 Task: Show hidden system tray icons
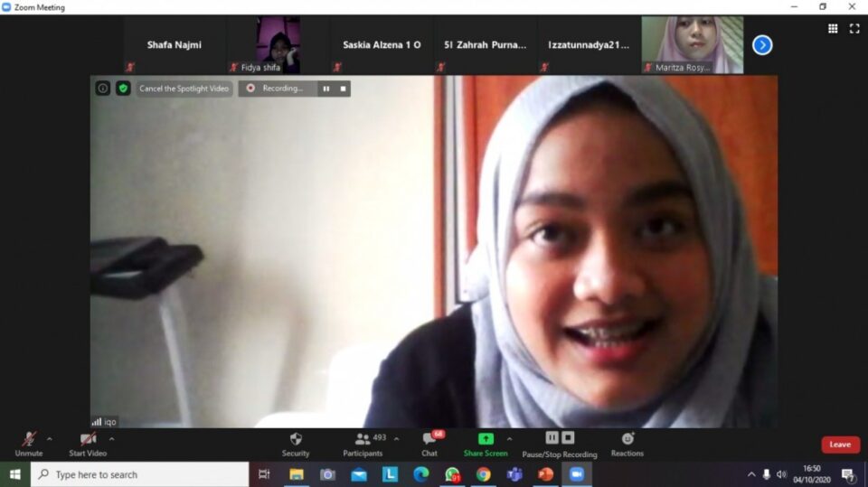[751, 475]
